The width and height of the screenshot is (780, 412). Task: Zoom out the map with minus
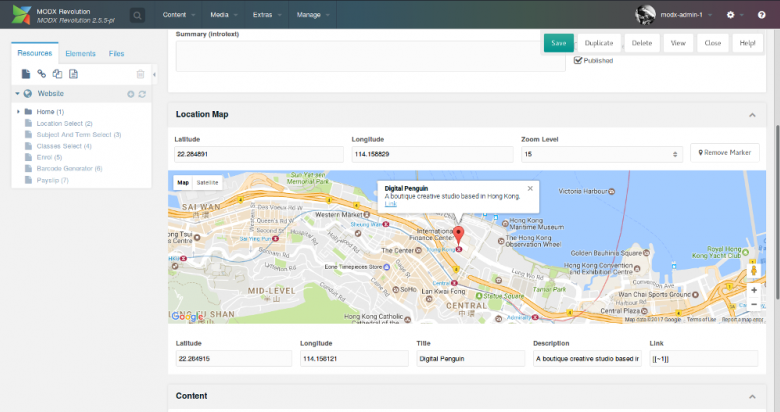[x=754, y=304]
